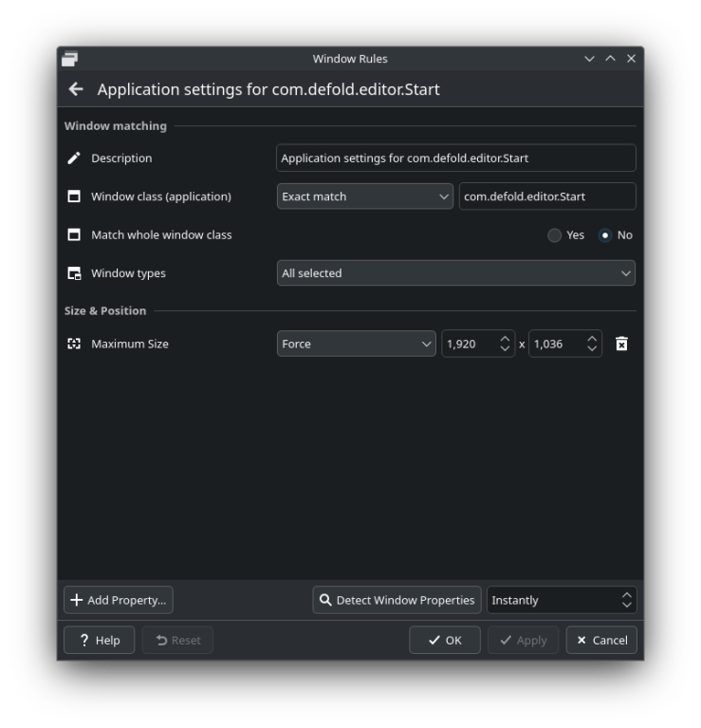Decrease the Instantly detection delay
This screenshot has height=728, width=701.
coord(627,605)
